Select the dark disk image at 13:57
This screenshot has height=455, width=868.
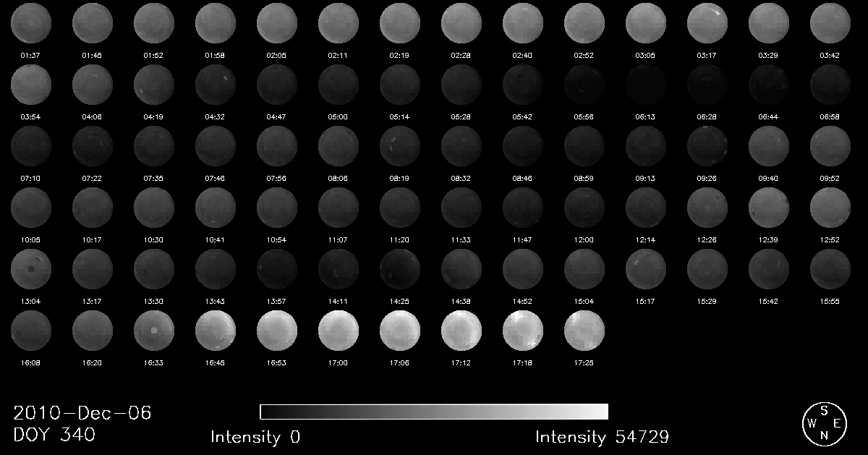277,268
